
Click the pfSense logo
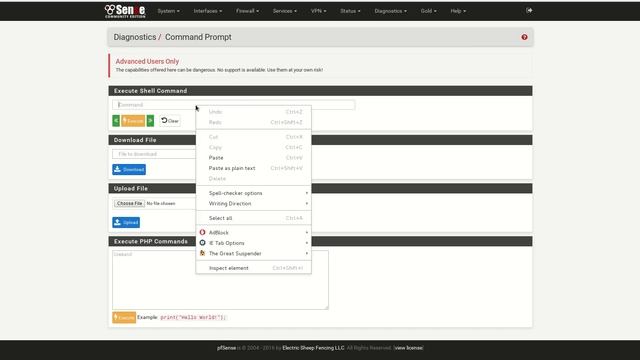(x=125, y=11)
